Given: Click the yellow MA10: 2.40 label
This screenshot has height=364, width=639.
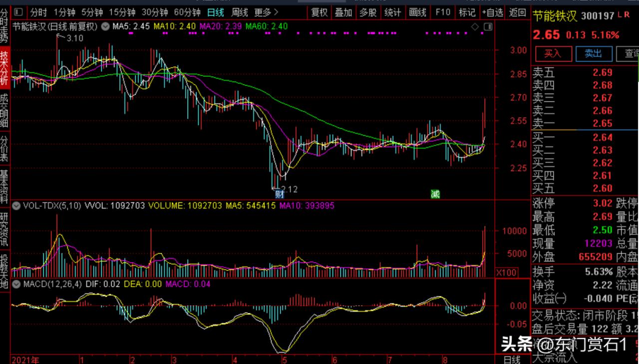Looking at the screenshot, I should pyautogui.click(x=174, y=26).
